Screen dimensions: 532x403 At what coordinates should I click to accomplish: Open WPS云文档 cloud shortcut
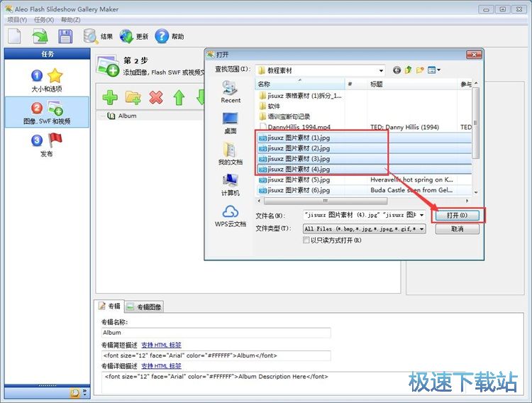(231, 216)
